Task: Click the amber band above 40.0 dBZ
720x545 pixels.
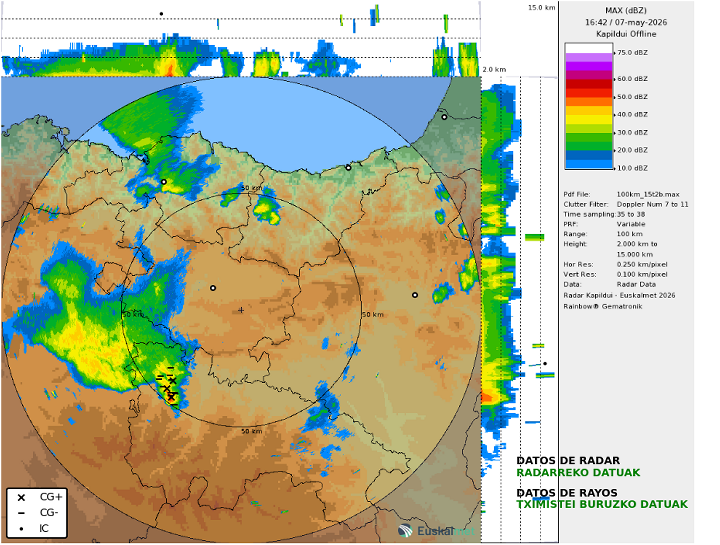Action: (589, 111)
